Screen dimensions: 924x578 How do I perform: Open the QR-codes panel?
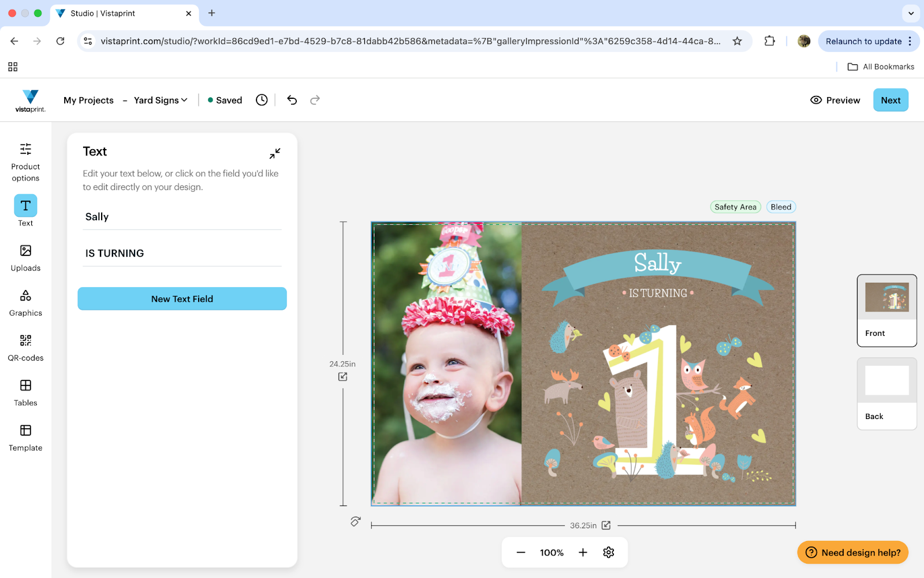25,348
